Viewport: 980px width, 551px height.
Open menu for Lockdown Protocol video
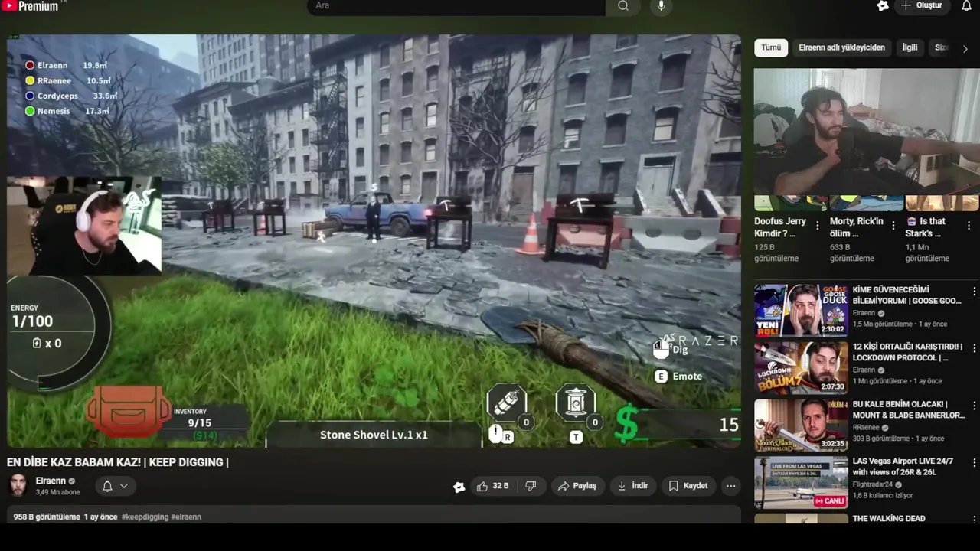974,349
